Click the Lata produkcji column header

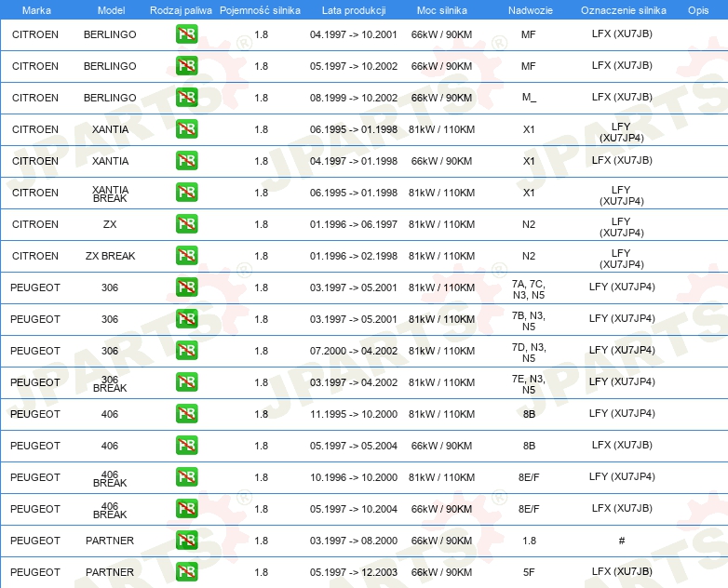[x=354, y=10]
